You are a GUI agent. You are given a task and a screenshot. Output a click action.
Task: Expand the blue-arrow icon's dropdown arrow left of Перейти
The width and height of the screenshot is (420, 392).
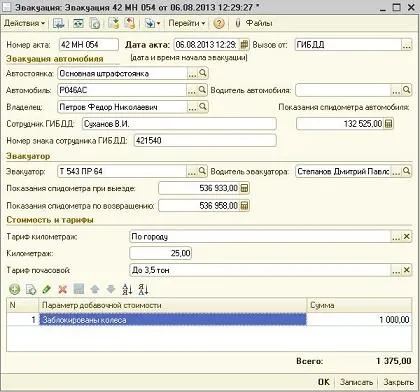[158, 24]
